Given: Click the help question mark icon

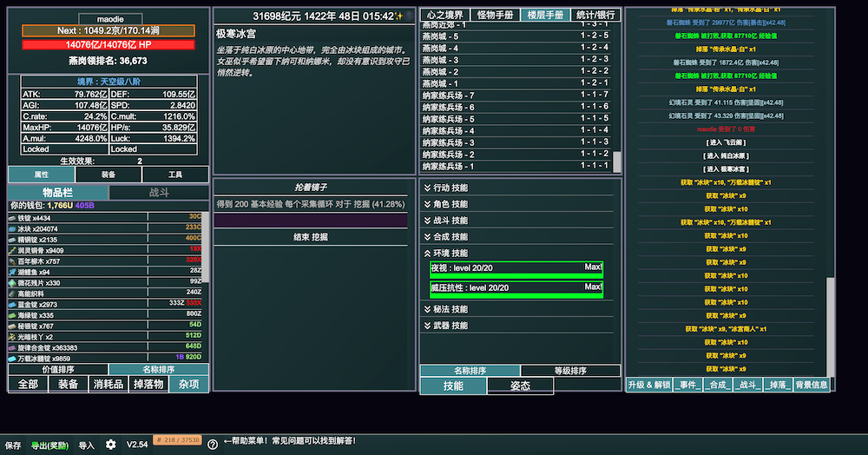Looking at the screenshot, I should (212, 444).
